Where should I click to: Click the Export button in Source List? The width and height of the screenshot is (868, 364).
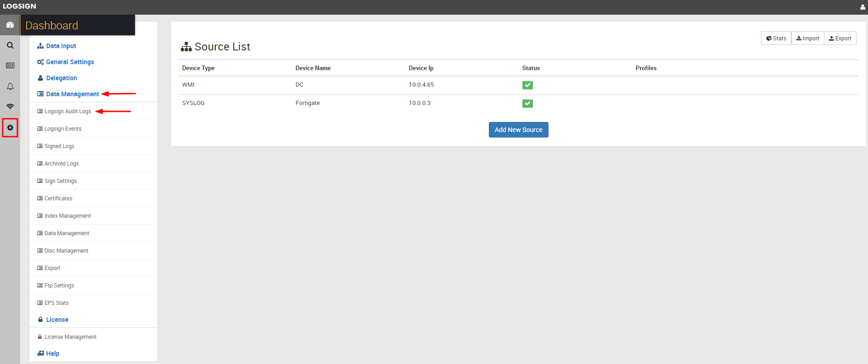[x=840, y=38]
